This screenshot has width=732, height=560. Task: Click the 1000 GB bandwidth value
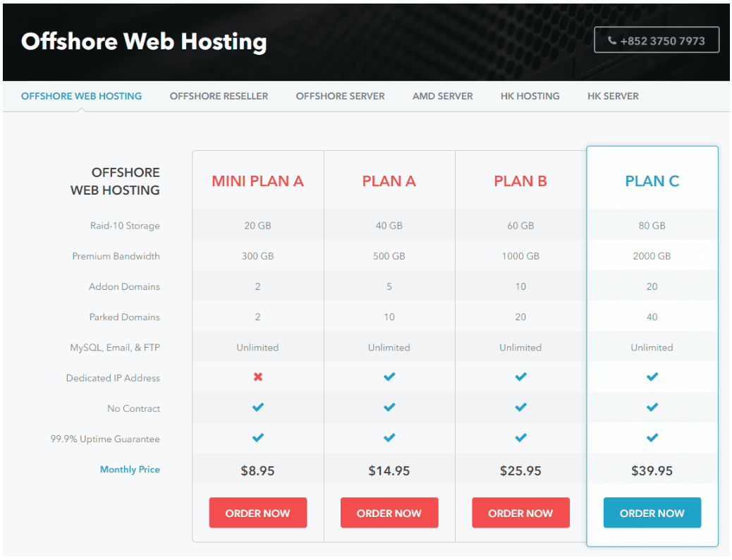[x=520, y=256]
